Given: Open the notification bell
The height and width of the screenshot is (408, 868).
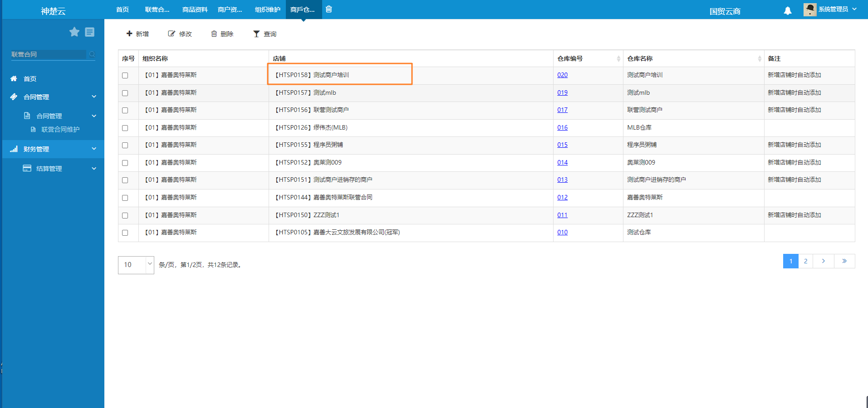Looking at the screenshot, I should point(788,10).
